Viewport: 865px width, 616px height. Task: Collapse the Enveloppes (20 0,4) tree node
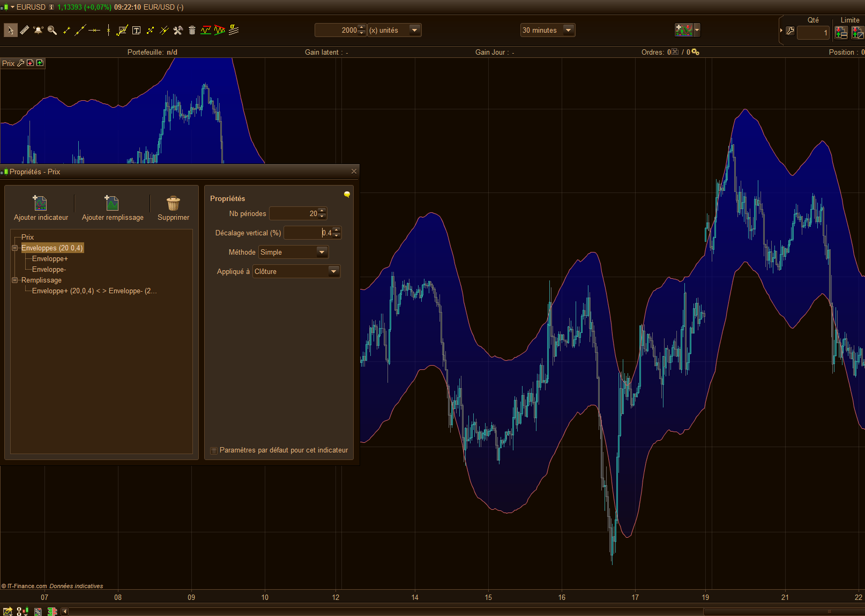pyautogui.click(x=15, y=248)
